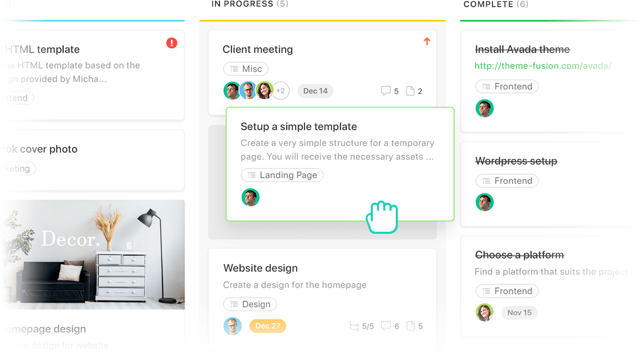The height and width of the screenshot is (359, 644).
Task: Click assignee avatar on Setup a simple template card
Action: [x=250, y=197]
